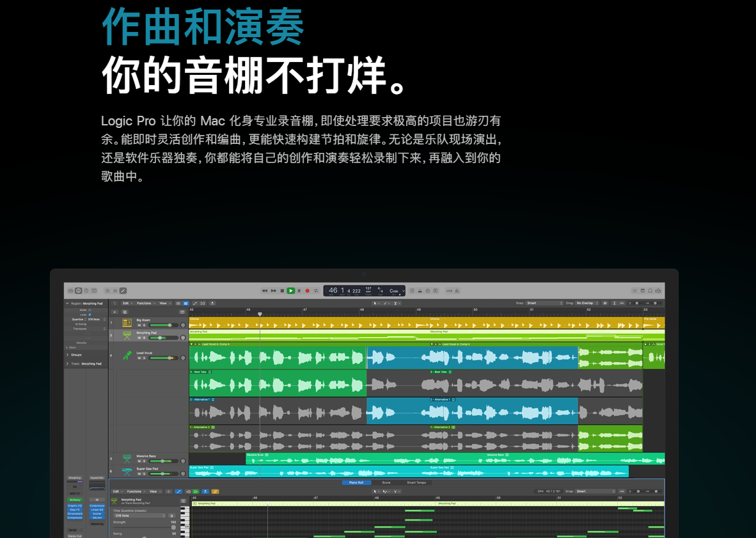Mute the Lead Vocal track

[139, 358]
